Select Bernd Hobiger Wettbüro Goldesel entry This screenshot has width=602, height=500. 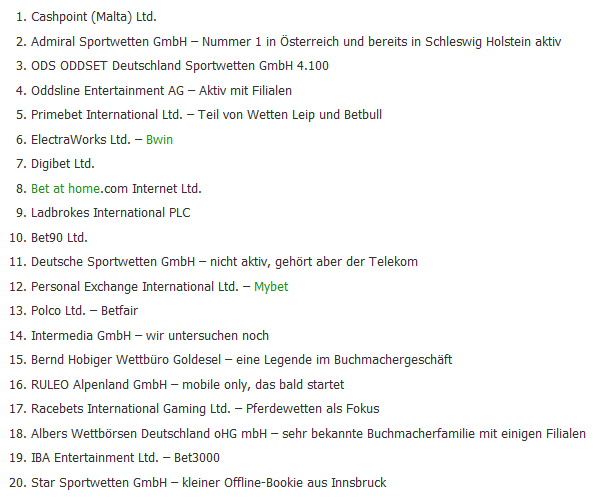[x=241, y=360]
